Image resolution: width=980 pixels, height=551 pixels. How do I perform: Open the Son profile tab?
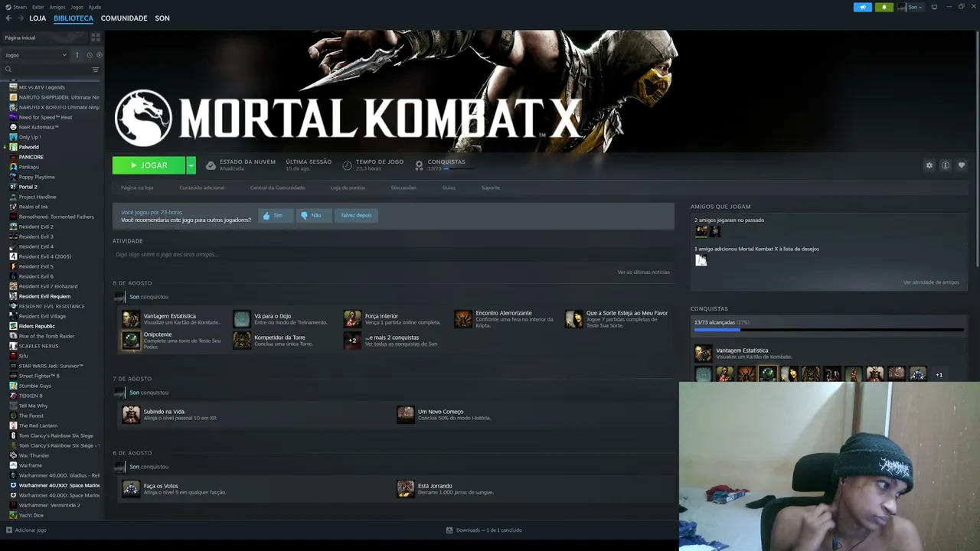[x=162, y=18]
